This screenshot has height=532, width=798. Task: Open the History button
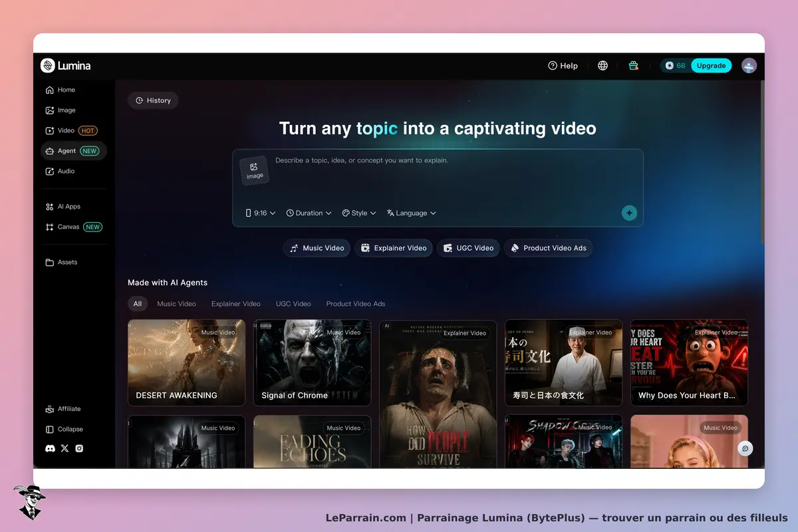click(153, 100)
